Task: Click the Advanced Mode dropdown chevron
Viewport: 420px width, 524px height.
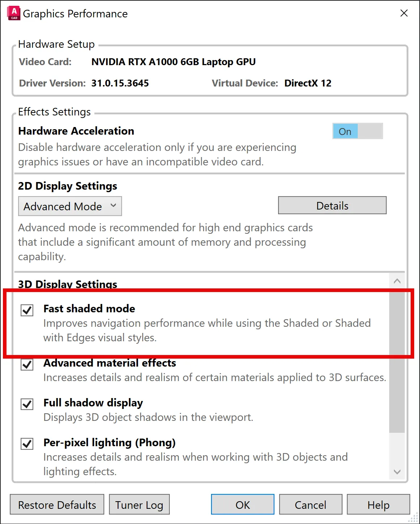Action: tap(113, 206)
